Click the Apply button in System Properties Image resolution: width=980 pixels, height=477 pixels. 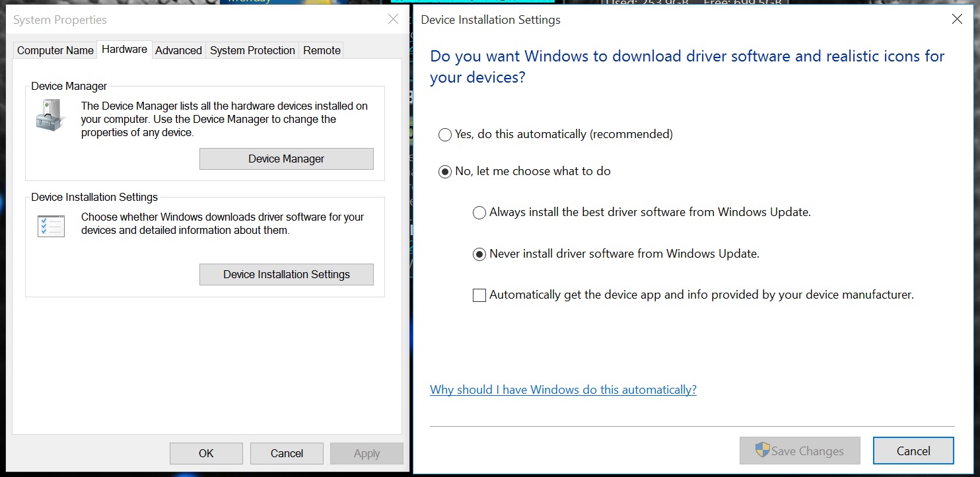click(367, 453)
